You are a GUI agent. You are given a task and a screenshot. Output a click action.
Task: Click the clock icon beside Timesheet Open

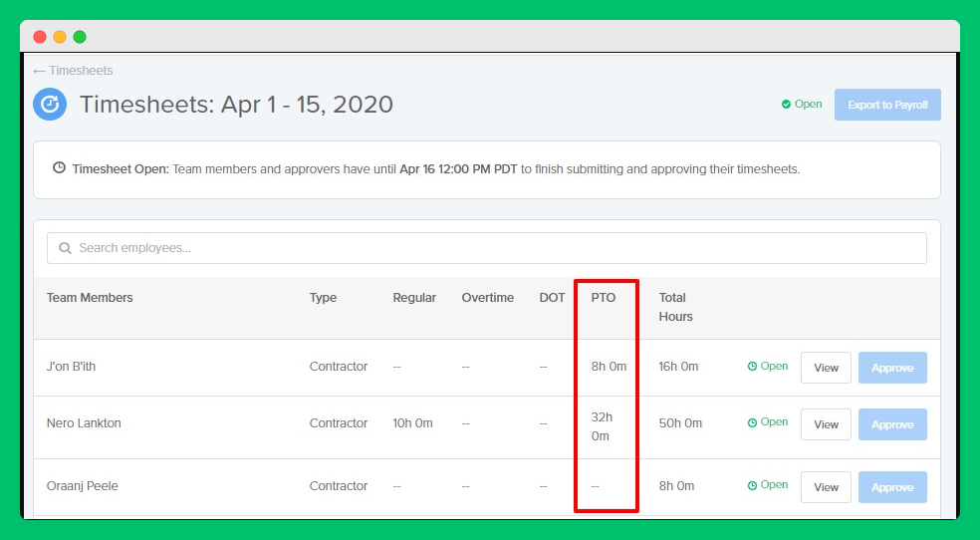pyautogui.click(x=59, y=168)
